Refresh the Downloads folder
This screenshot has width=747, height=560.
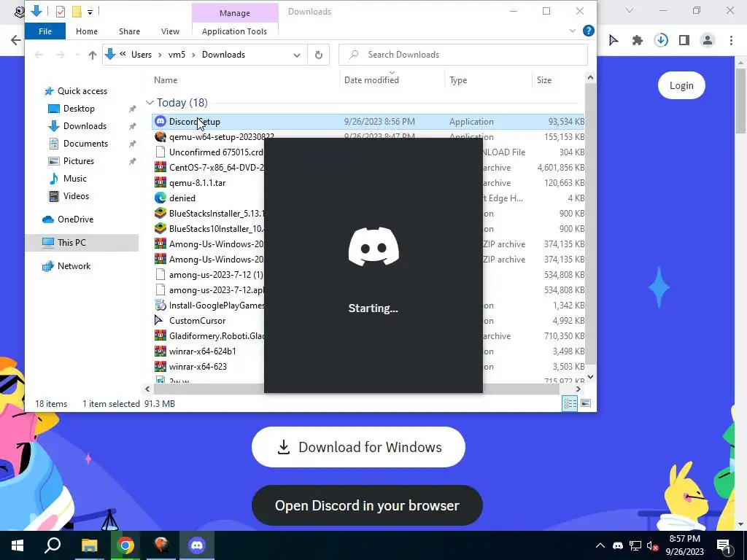(319, 55)
